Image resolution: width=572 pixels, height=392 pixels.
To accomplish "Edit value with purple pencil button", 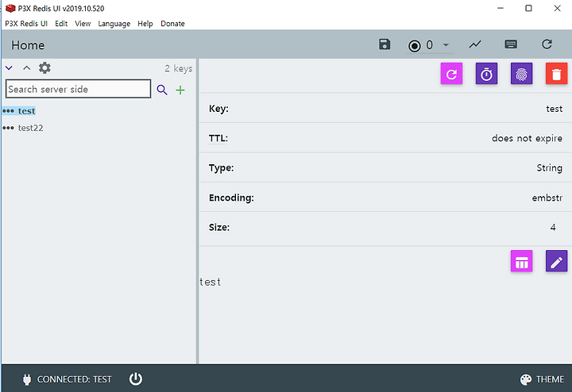I will pyautogui.click(x=556, y=261).
